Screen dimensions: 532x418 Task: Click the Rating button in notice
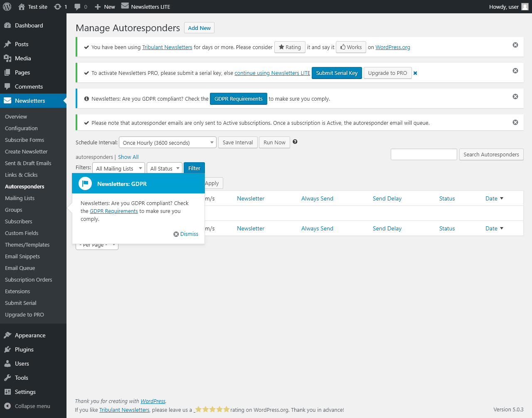(290, 47)
